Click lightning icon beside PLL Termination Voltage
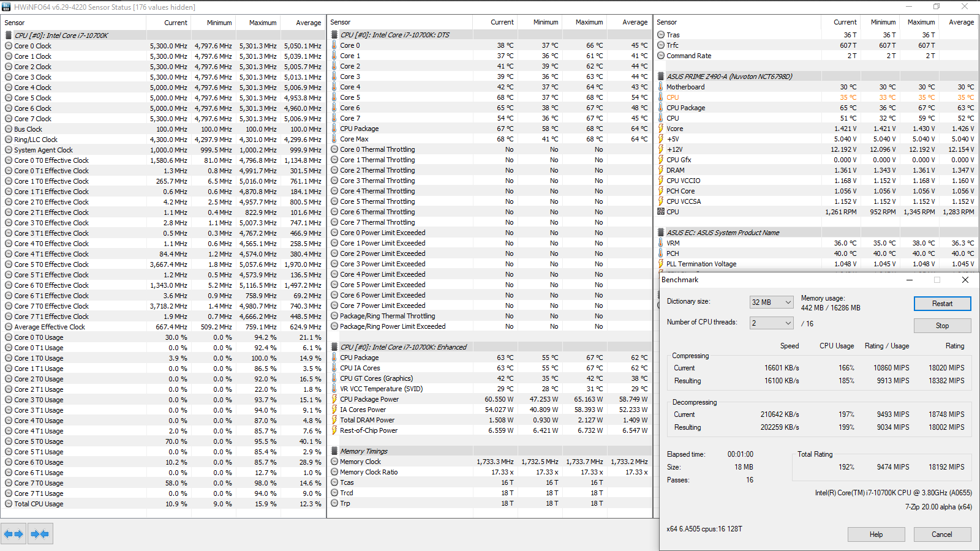The height and width of the screenshot is (551, 980). (x=661, y=264)
